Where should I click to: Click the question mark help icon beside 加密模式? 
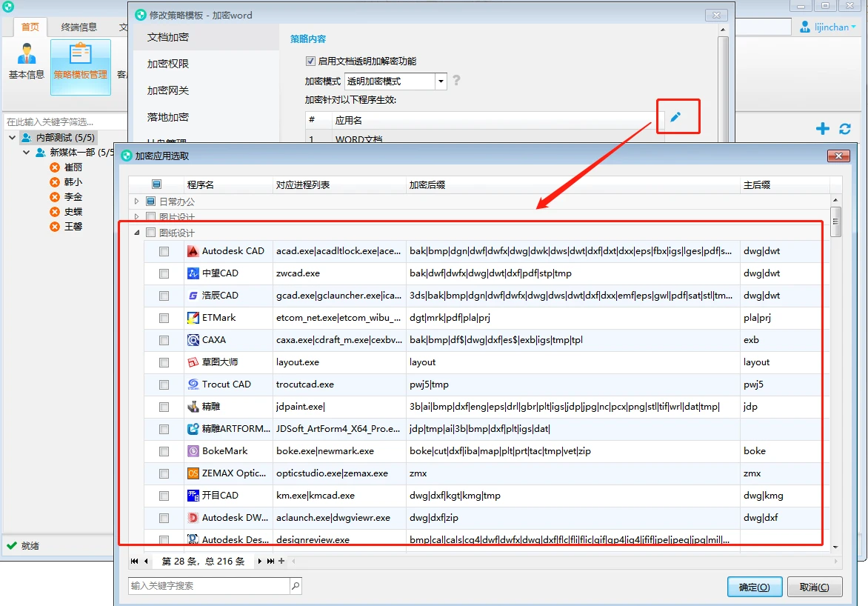pos(456,81)
